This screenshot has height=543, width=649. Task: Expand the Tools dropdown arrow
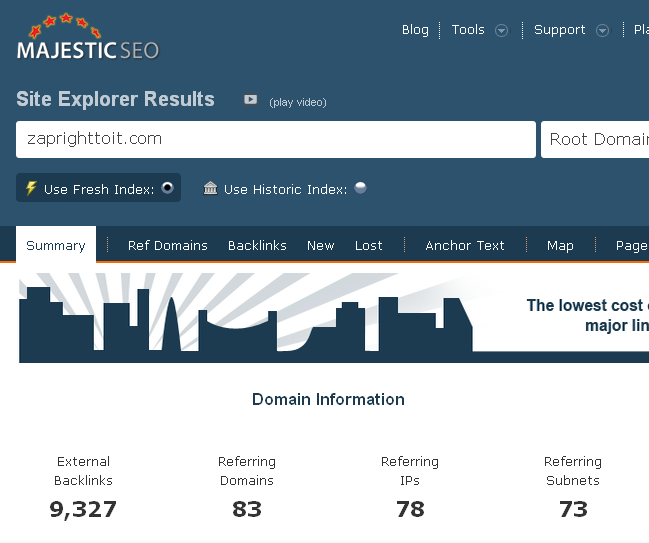click(502, 30)
